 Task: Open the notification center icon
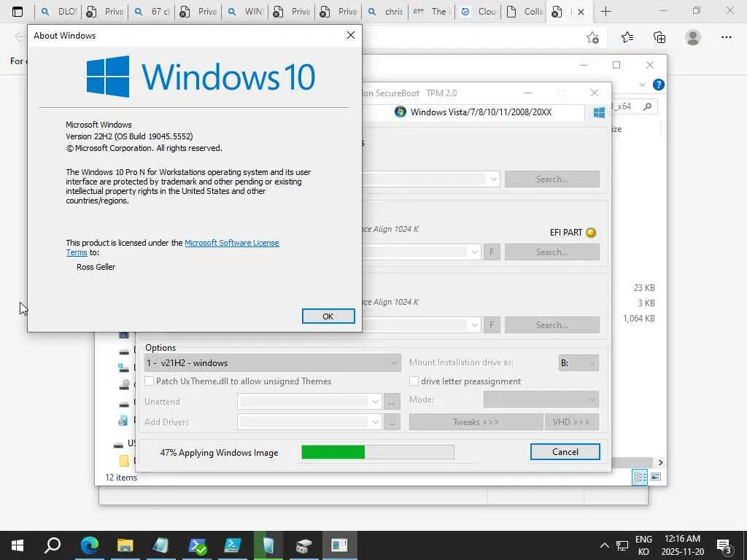pyautogui.click(x=724, y=545)
